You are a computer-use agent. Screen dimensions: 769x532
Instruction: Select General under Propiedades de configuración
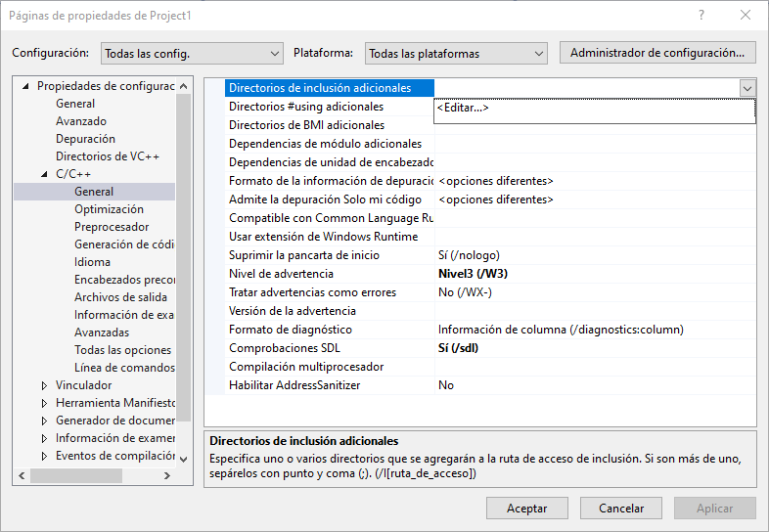(75, 104)
